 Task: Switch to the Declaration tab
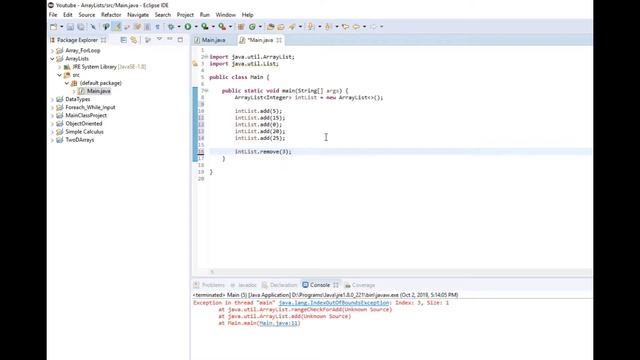tap(280, 285)
